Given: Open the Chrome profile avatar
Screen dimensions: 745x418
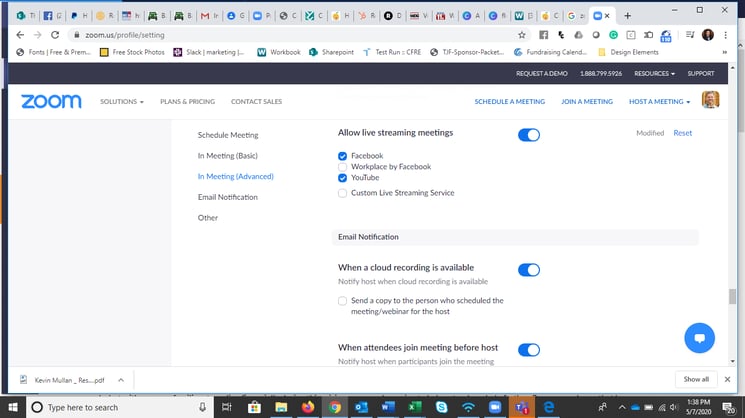Looking at the screenshot, I should [708, 35].
